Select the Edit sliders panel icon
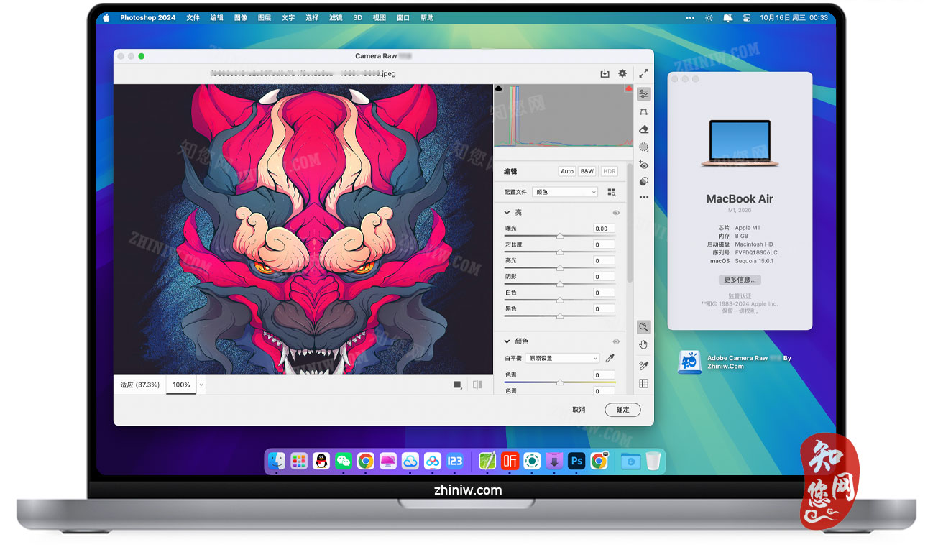This screenshot has width=933, height=560. [643, 93]
